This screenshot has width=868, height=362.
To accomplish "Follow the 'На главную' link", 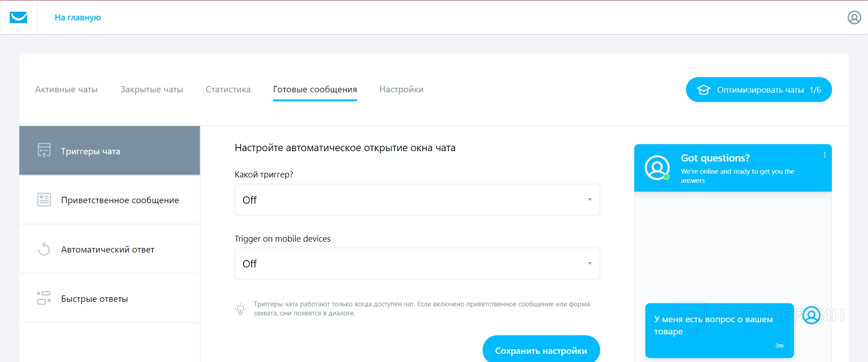I will coord(78,18).
